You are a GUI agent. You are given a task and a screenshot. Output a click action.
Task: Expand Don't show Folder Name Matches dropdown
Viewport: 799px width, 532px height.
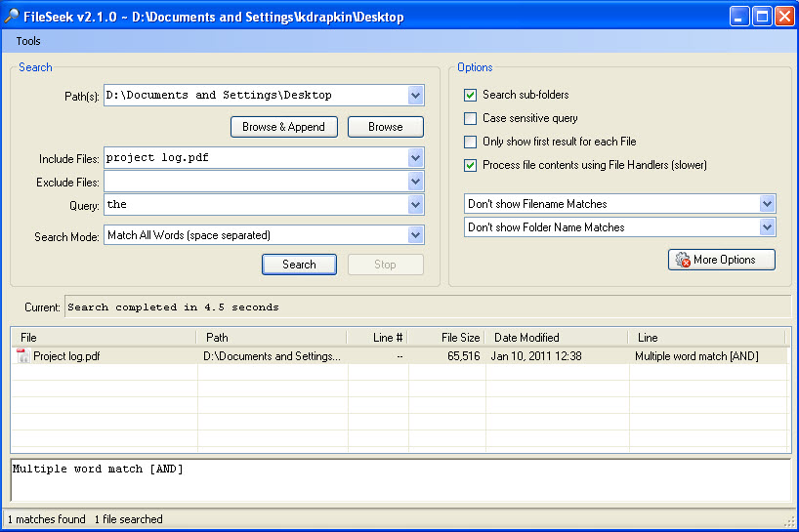point(767,227)
